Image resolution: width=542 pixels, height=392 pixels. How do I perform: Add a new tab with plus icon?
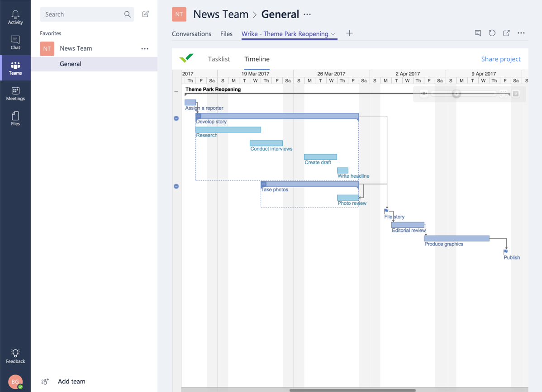click(349, 33)
